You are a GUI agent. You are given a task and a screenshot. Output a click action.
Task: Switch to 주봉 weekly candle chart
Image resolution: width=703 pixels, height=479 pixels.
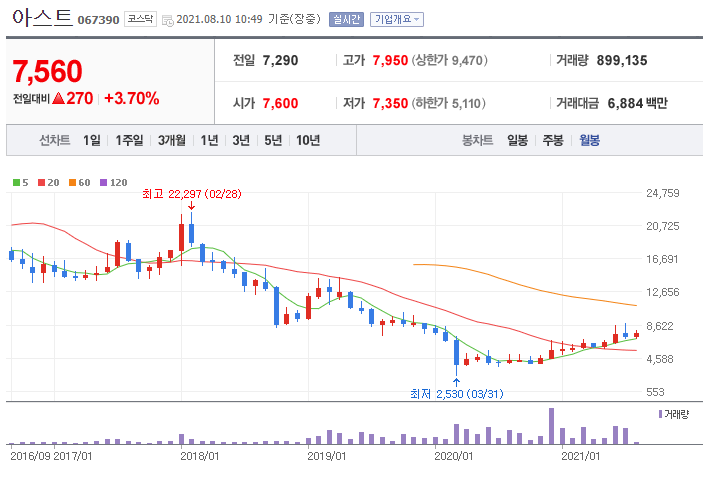tap(553, 140)
